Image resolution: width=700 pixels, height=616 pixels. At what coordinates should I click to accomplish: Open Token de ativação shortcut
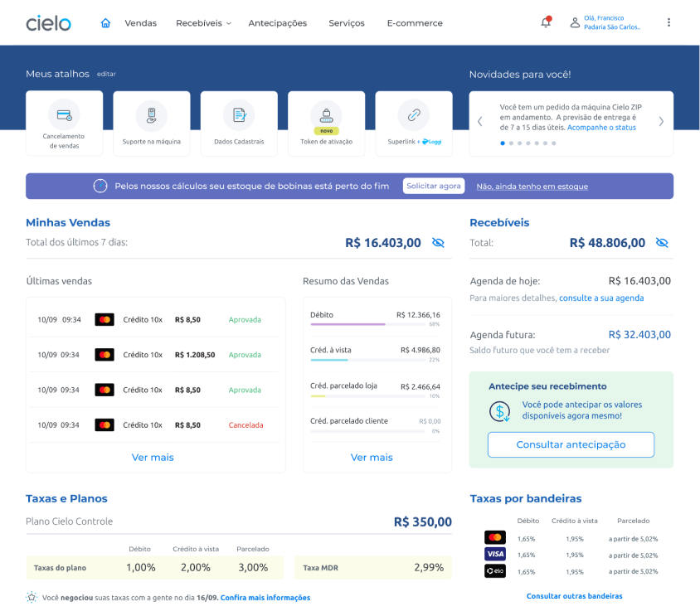tap(326, 124)
